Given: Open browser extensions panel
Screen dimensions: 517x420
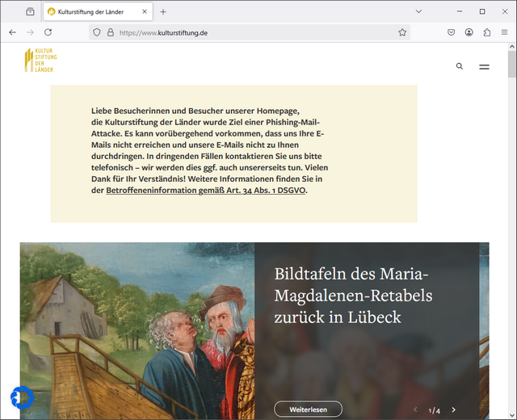Looking at the screenshot, I should coord(486,32).
